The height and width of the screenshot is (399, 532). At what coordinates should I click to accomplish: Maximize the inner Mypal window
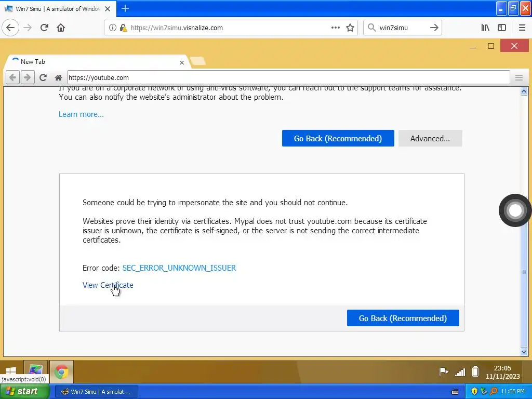pyautogui.click(x=490, y=46)
